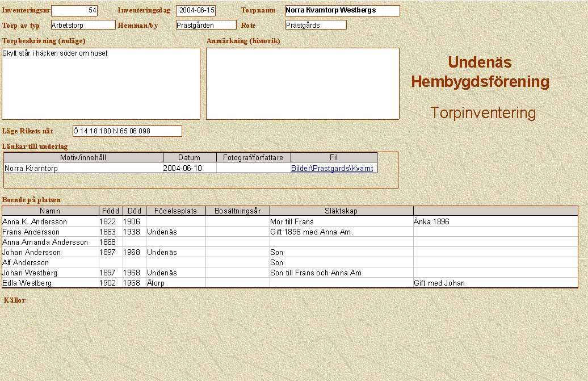Select the Inventeringsdag date field
The width and height of the screenshot is (588, 381).
(x=196, y=11)
